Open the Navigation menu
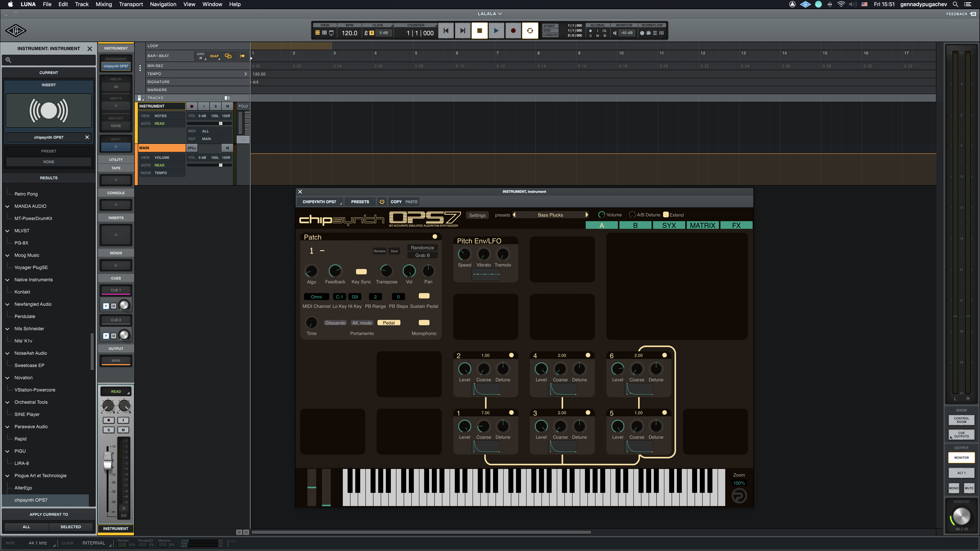Screen dimensions: 980x551 click(x=163, y=4)
